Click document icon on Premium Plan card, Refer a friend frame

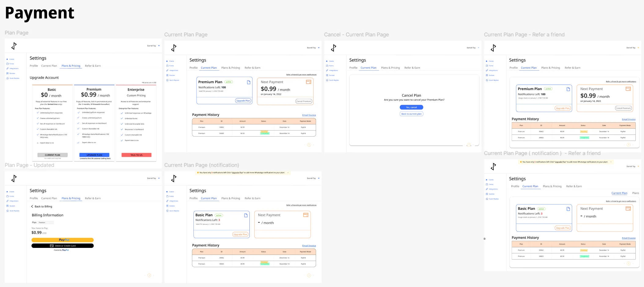[568, 89]
